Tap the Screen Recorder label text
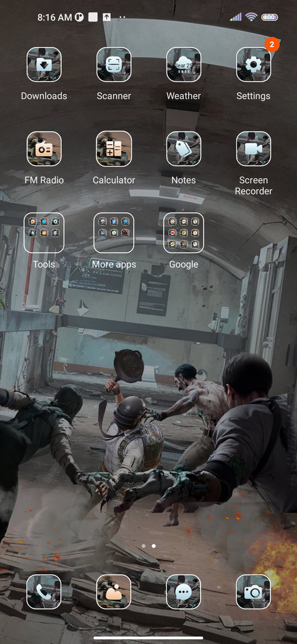297x644 pixels. coord(254,186)
